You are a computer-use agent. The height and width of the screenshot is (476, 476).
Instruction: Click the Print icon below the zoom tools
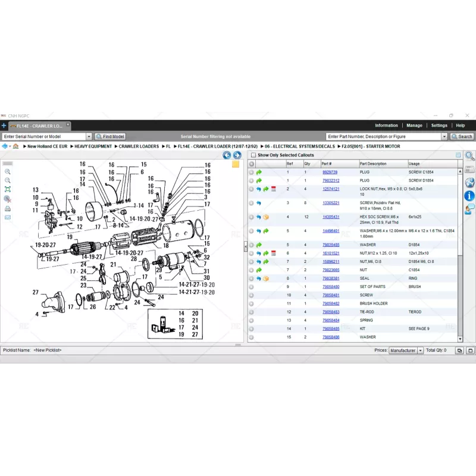click(x=8, y=209)
